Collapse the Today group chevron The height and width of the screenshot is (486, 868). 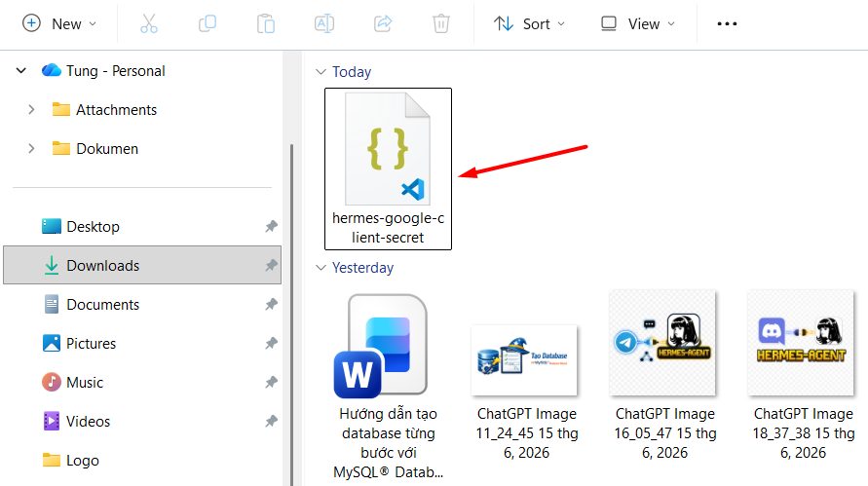coord(321,72)
